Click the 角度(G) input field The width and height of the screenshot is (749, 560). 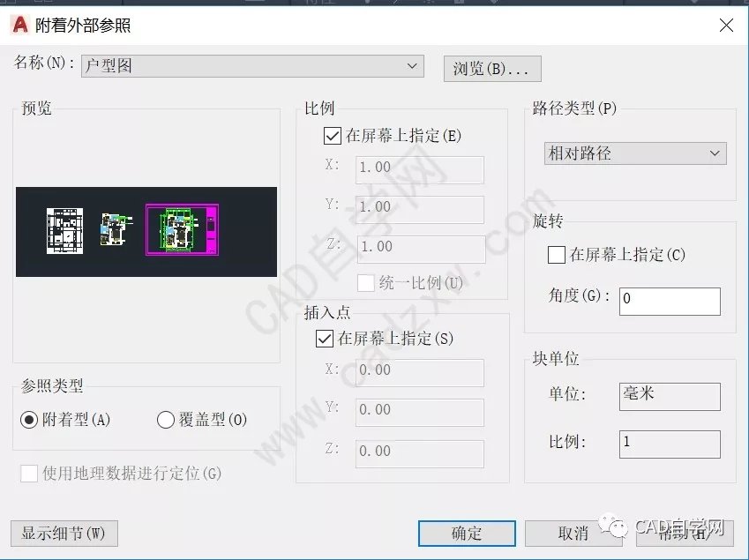pyautogui.click(x=670, y=301)
